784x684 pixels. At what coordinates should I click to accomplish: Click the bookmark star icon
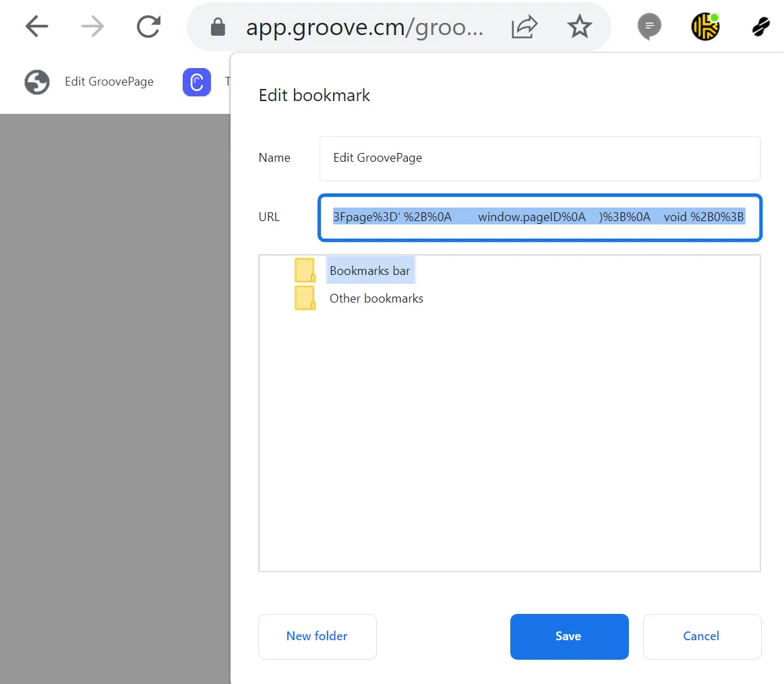[x=580, y=26]
